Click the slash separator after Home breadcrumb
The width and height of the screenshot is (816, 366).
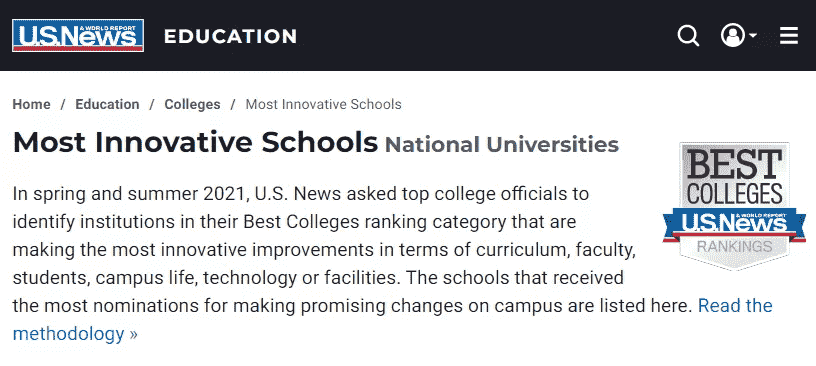63,104
